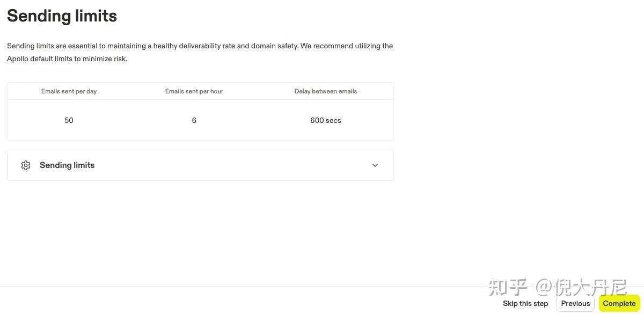Open the Sending limits accordion label
This screenshot has width=644, height=314.
[67, 165]
